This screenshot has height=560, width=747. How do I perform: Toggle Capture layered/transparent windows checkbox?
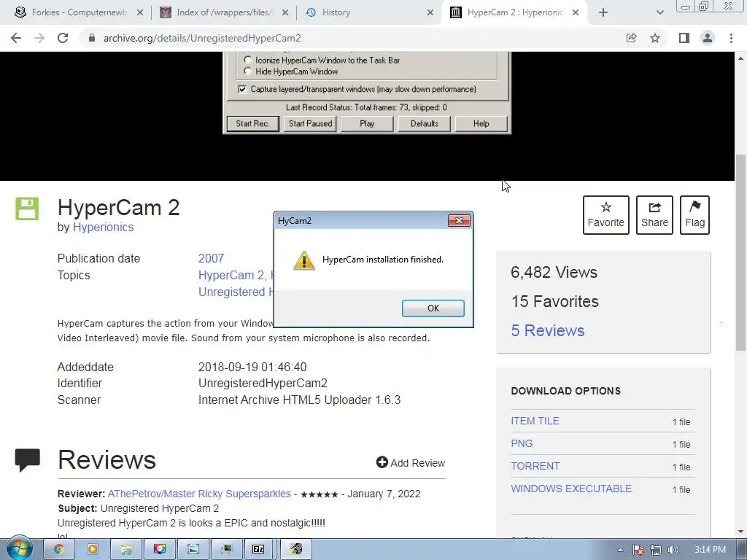[242, 89]
